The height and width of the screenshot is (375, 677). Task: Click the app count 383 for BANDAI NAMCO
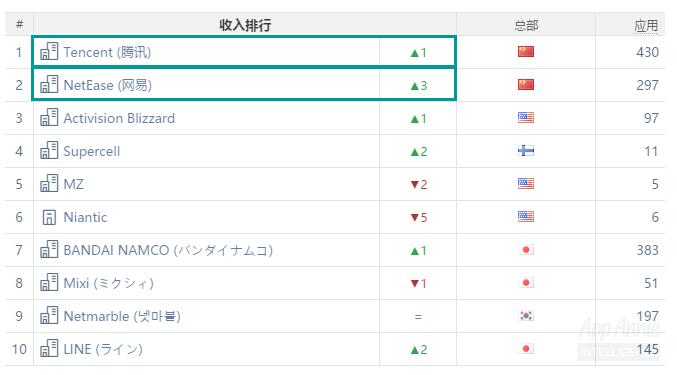tap(647, 250)
